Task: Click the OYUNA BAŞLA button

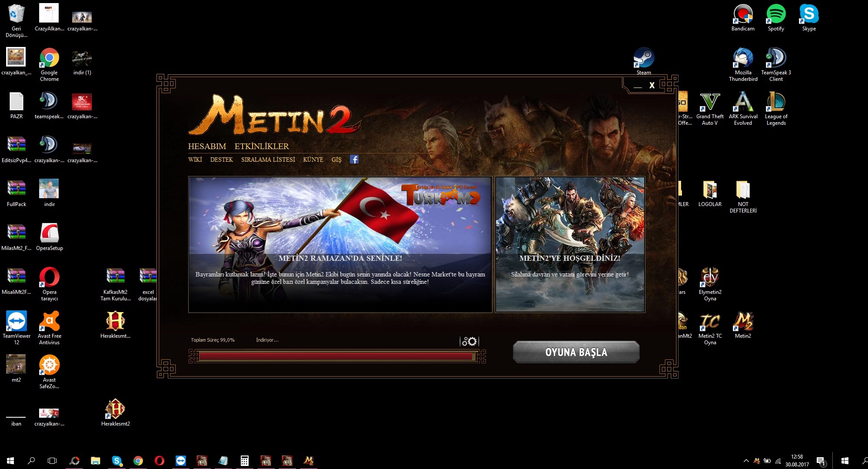Action: click(576, 352)
